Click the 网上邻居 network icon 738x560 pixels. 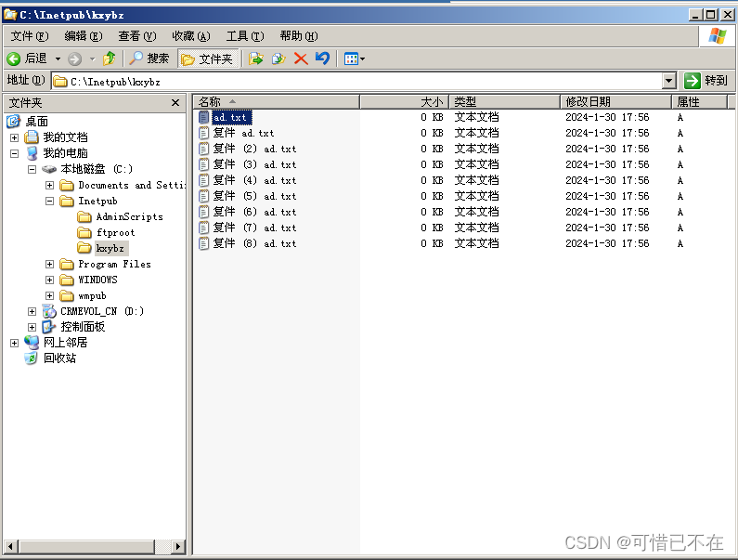click(x=32, y=343)
